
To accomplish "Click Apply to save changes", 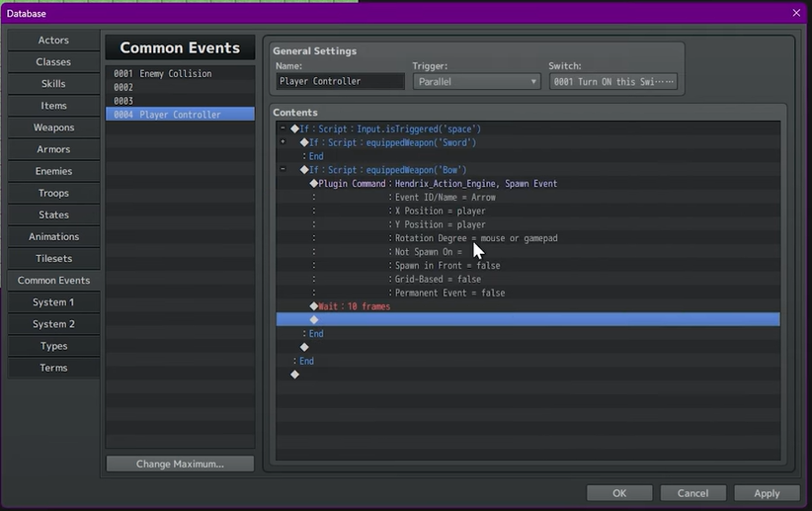I will coord(767,493).
